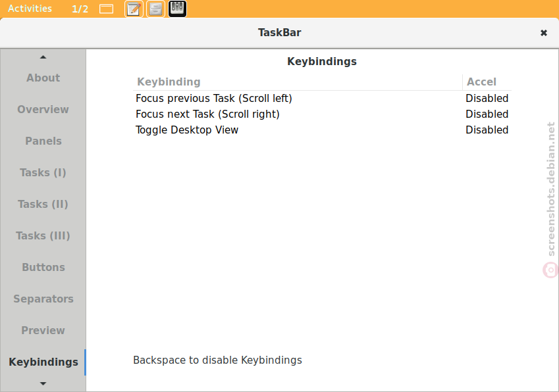Edit accelerator for Focus previous Task

pyautogui.click(x=487, y=98)
